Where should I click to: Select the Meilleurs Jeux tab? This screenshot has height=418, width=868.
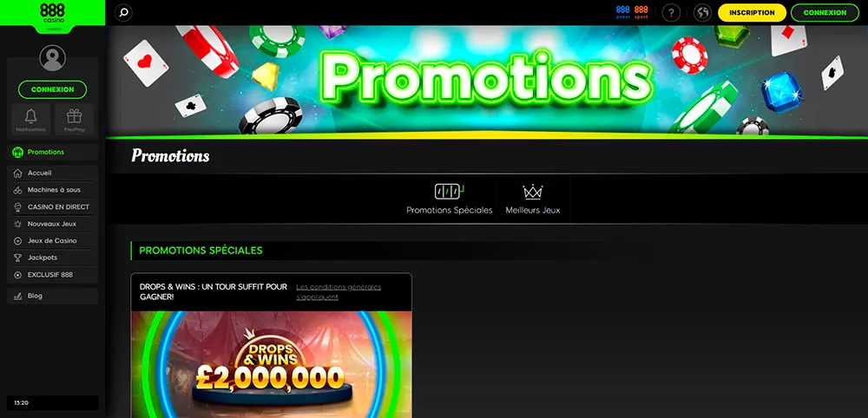tap(533, 199)
